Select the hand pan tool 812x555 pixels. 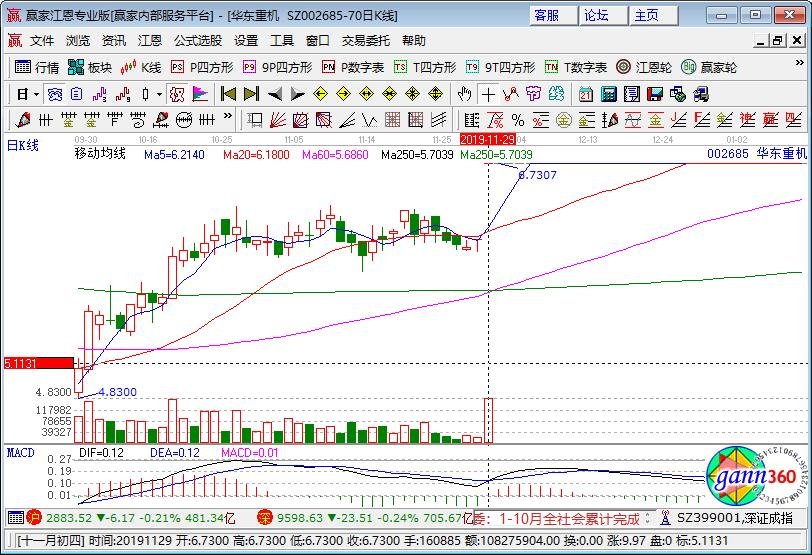[x=465, y=94]
